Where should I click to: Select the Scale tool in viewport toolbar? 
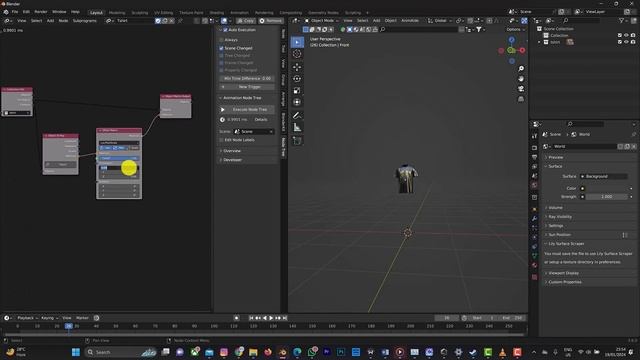pyautogui.click(x=297, y=90)
